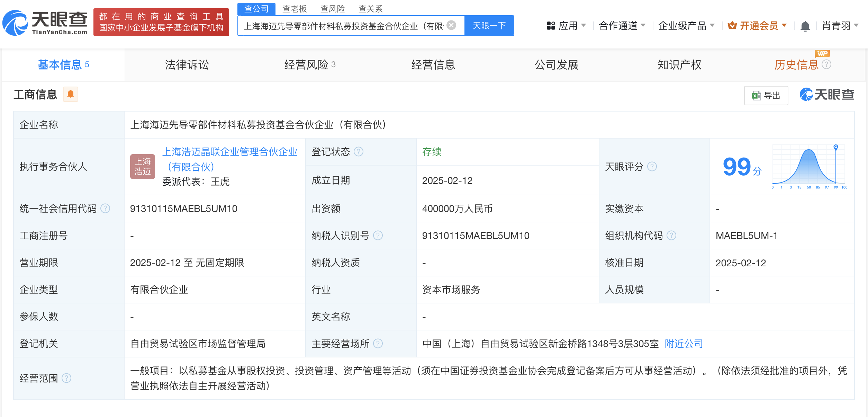
Task: Select the 查老板 search tab
Action: 295,9
